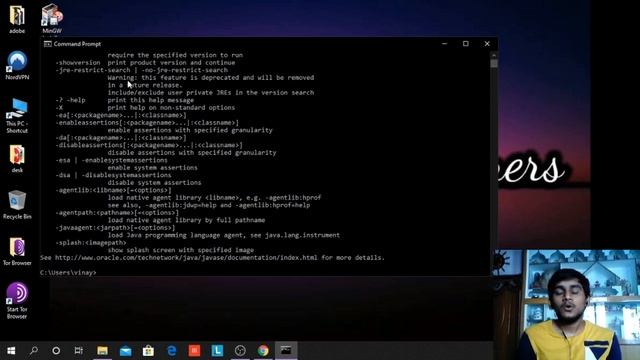Viewport: 640px width, 360px height.
Task: Click 'print help on non-standard options' text
Action: (x=171, y=107)
